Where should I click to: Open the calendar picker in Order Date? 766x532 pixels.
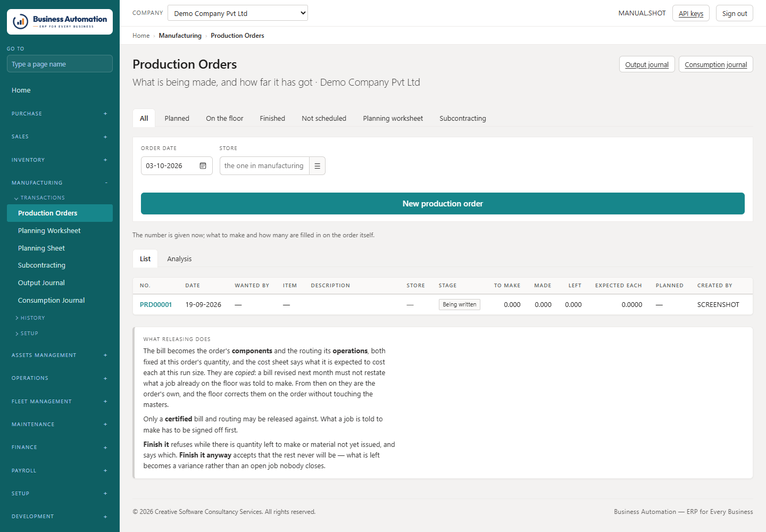203,166
